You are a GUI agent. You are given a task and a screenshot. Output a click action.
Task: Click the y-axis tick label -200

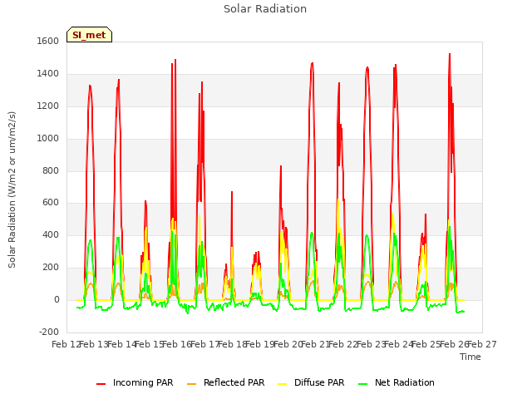pos(49,332)
